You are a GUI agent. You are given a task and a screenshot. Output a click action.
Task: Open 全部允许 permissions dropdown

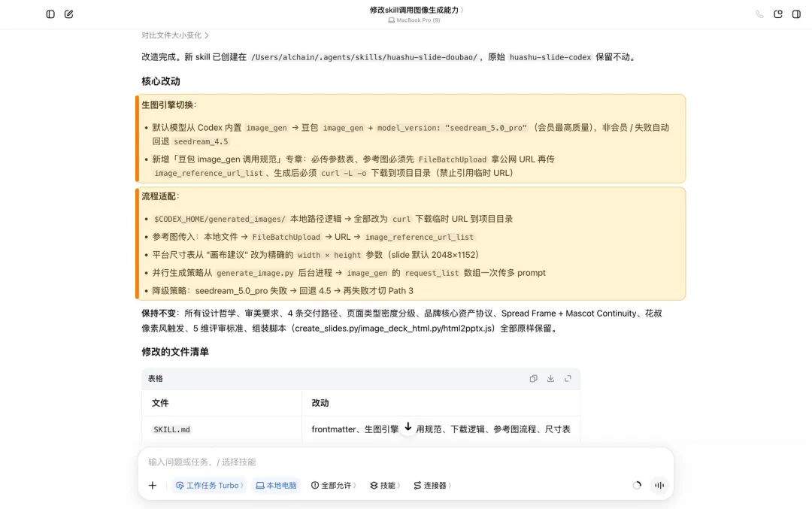click(x=334, y=485)
